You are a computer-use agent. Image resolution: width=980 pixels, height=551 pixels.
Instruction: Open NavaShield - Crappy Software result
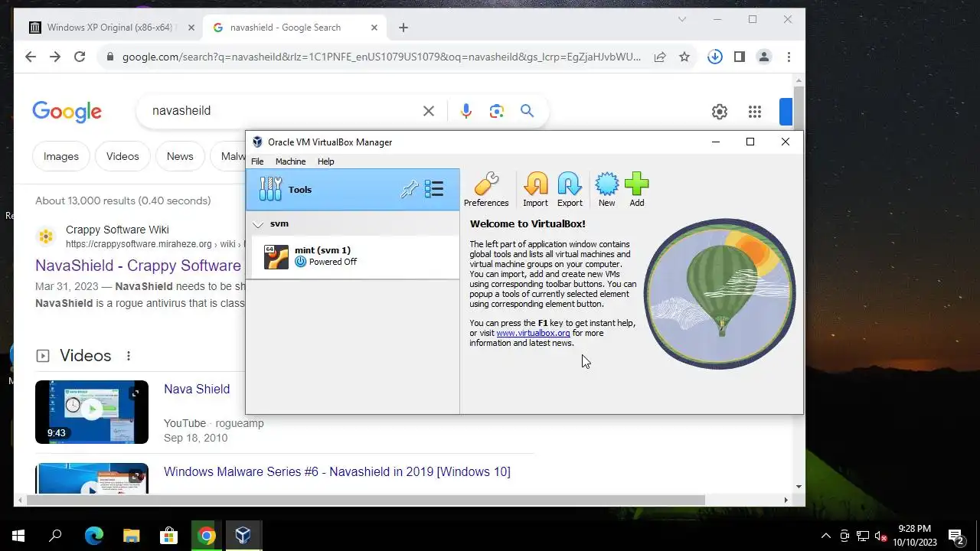pyautogui.click(x=138, y=266)
